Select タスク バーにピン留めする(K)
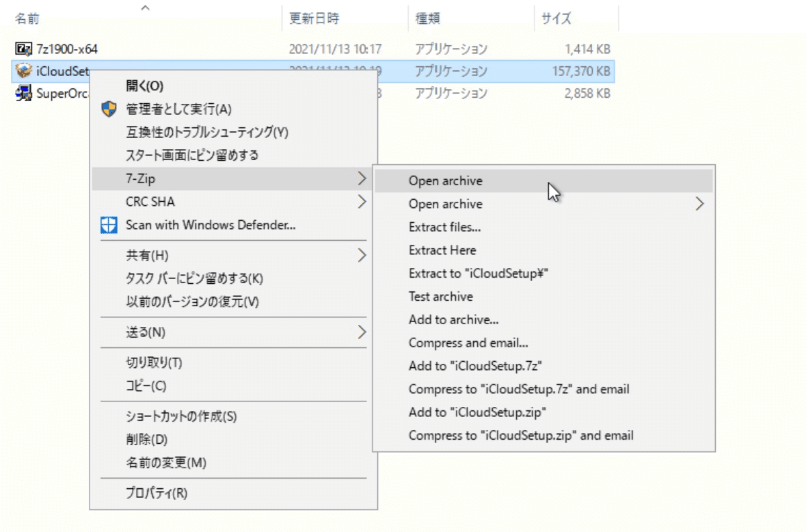806x532 pixels. [x=234, y=278]
